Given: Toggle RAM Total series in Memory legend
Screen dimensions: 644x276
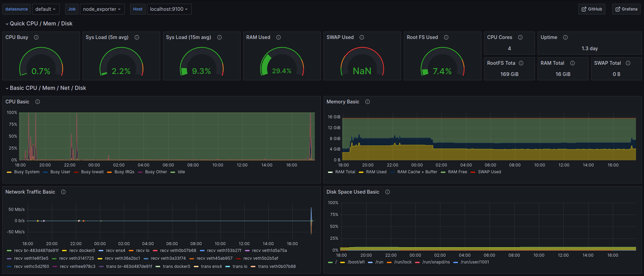Looking at the screenshot, I should [345, 172].
